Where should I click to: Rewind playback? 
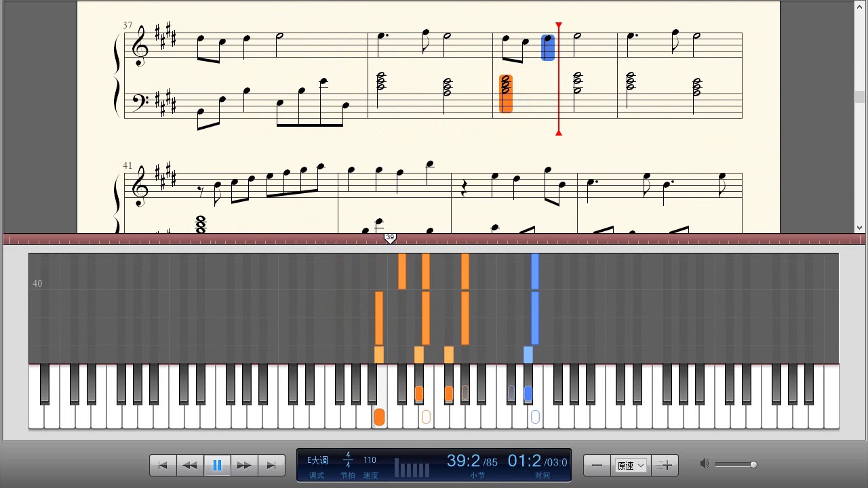[190, 465]
